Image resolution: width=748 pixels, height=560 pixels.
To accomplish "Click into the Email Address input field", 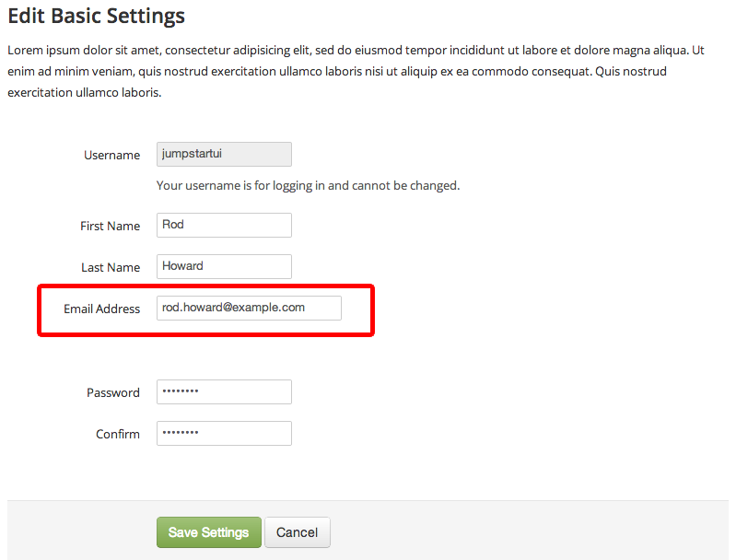I will 249,309.
